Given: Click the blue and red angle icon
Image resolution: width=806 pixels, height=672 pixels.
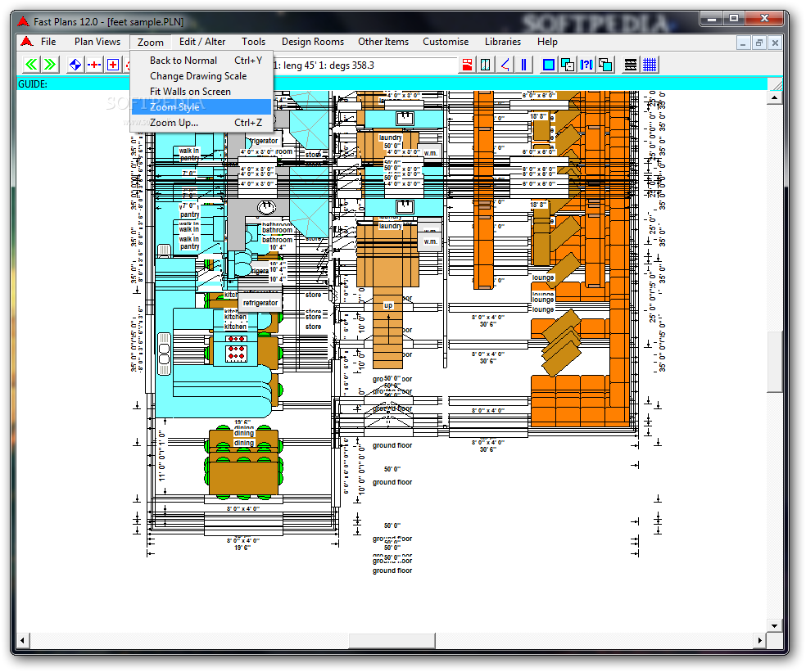Looking at the screenshot, I should tap(505, 65).
